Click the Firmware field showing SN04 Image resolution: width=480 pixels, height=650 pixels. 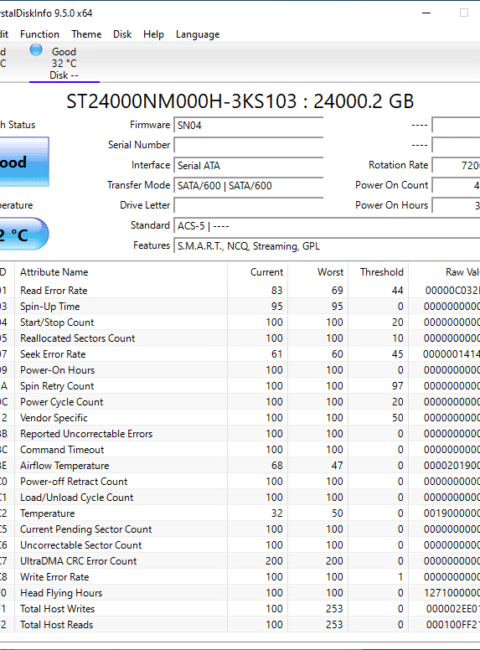(248, 125)
